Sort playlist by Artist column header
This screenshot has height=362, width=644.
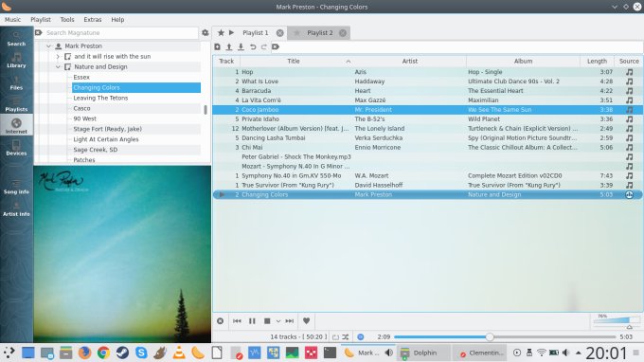tap(409, 61)
